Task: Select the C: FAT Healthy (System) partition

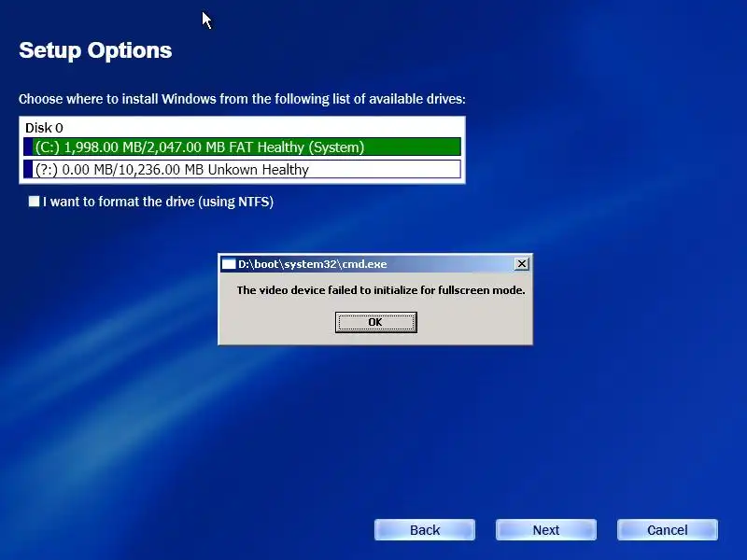Action: coord(242,147)
